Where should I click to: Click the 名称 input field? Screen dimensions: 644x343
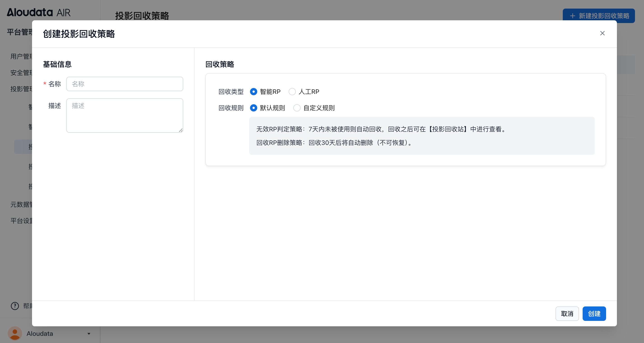point(125,84)
